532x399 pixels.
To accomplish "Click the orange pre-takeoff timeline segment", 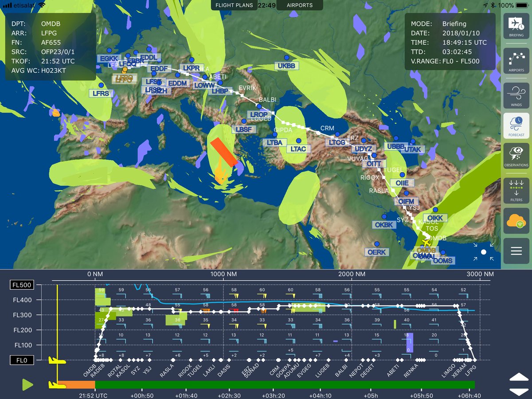I will [x=76, y=384].
